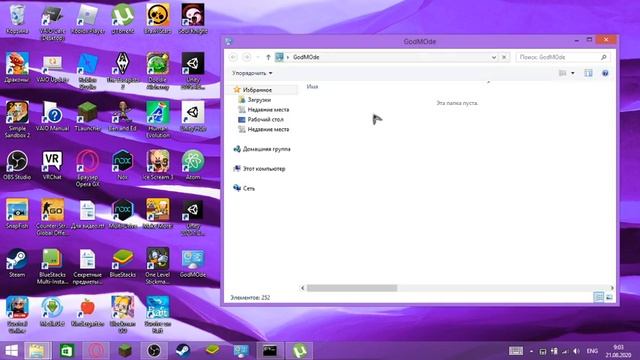Viewport: 640px width, 360px height.
Task: Show hidden system tray icons
Action: (531, 351)
